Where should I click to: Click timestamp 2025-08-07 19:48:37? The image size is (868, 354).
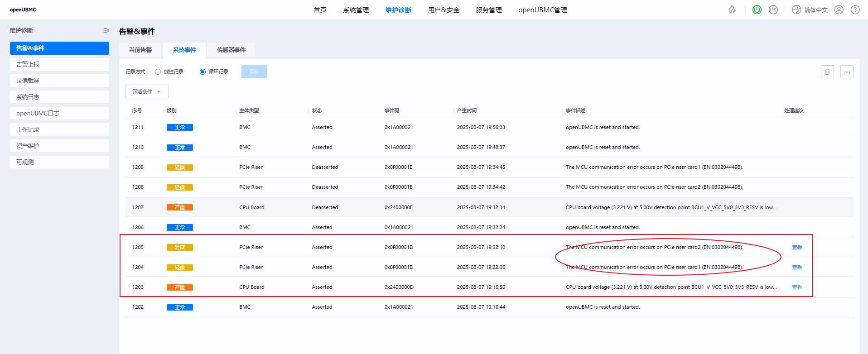(481, 147)
